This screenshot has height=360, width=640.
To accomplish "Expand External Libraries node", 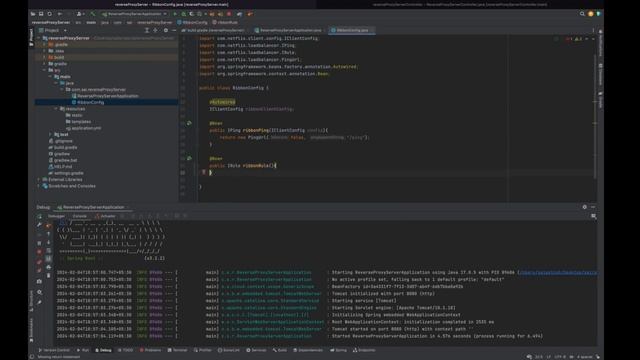I will click(x=39, y=180).
